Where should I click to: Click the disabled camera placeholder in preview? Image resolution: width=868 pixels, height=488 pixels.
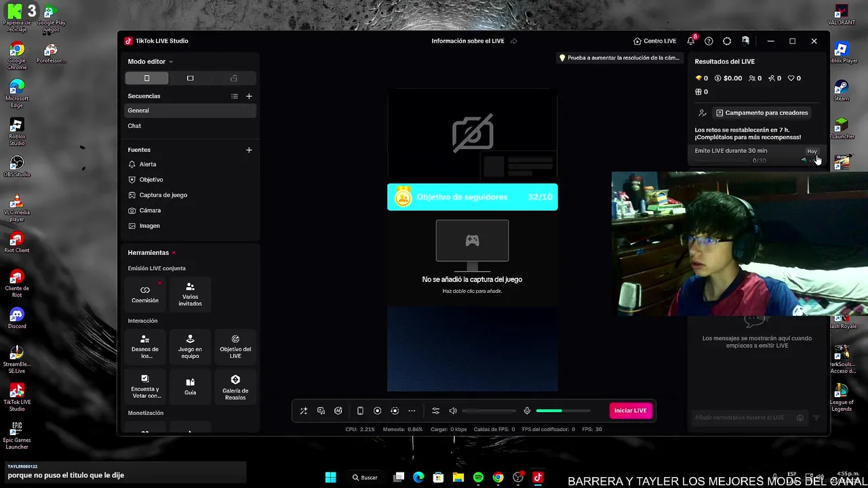pyautogui.click(x=473, y=134)
